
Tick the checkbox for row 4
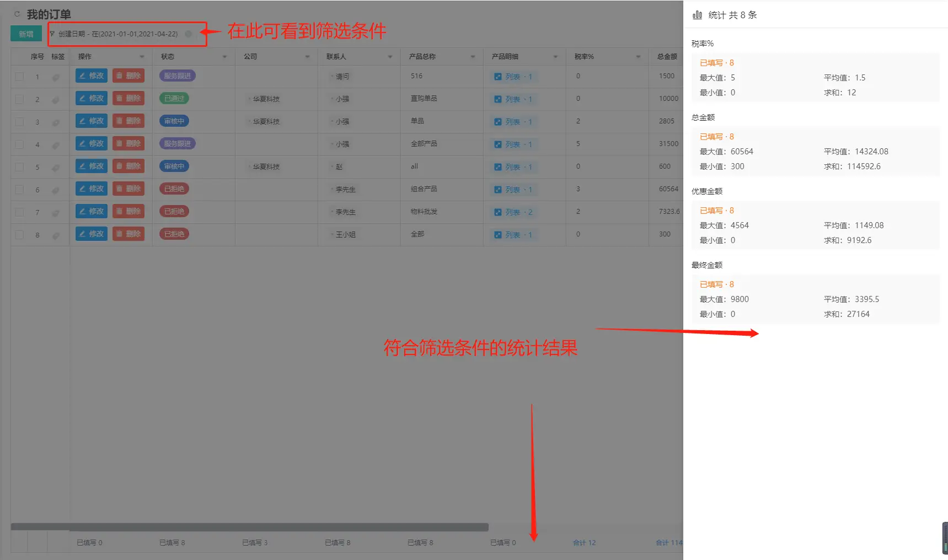(20, 144)
